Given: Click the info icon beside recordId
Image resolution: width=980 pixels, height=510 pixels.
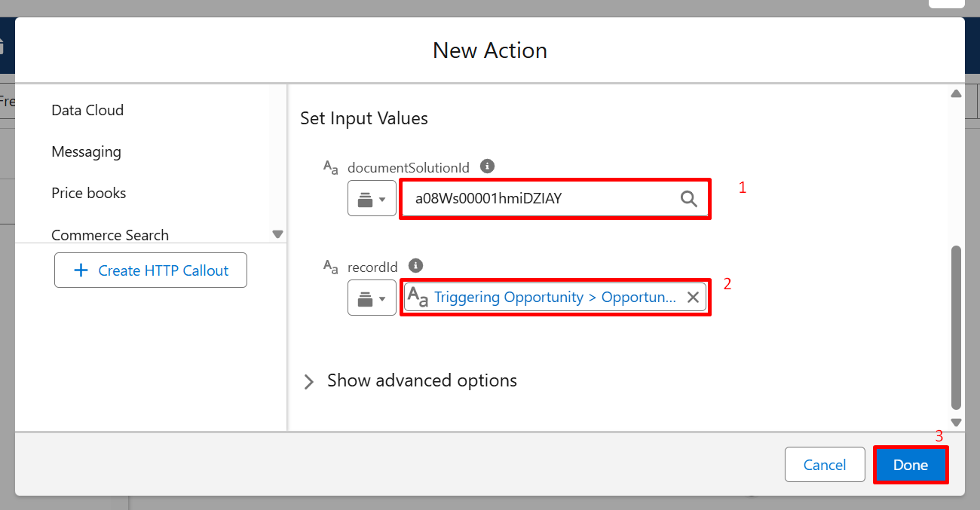Looking at the screenshot, I should click(415, 265).
